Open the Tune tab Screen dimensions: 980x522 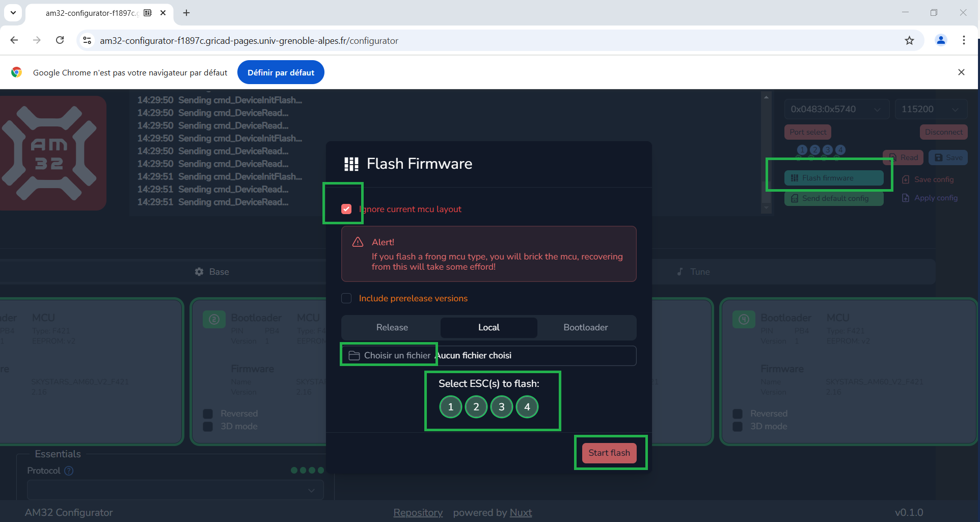pyautogui.click(x=693, y=272)
